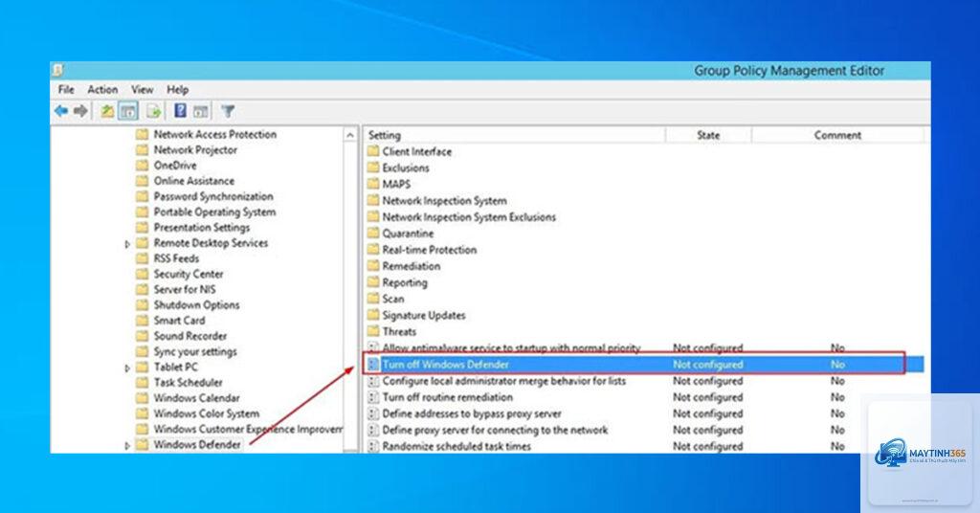Select Windows Color System folder
This screenshot has width=980, height=513.
click(x=207, y=413)
